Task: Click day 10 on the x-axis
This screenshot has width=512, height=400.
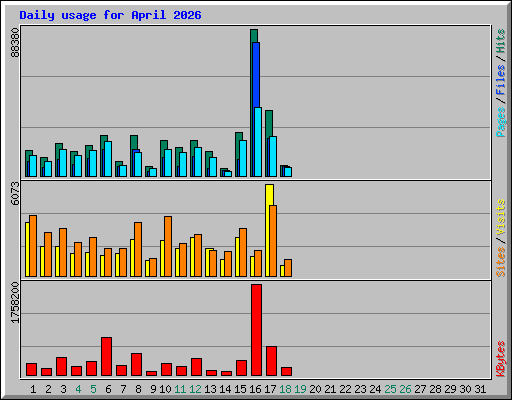Action: (165, 389)
